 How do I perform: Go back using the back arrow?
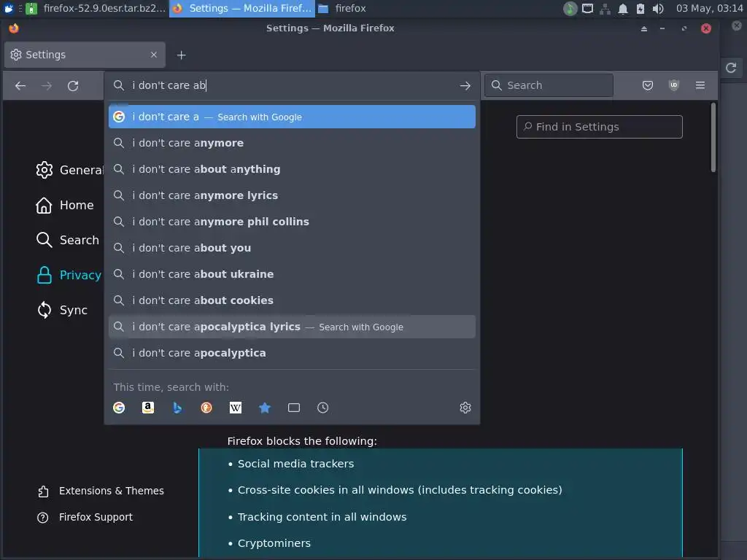20,86
